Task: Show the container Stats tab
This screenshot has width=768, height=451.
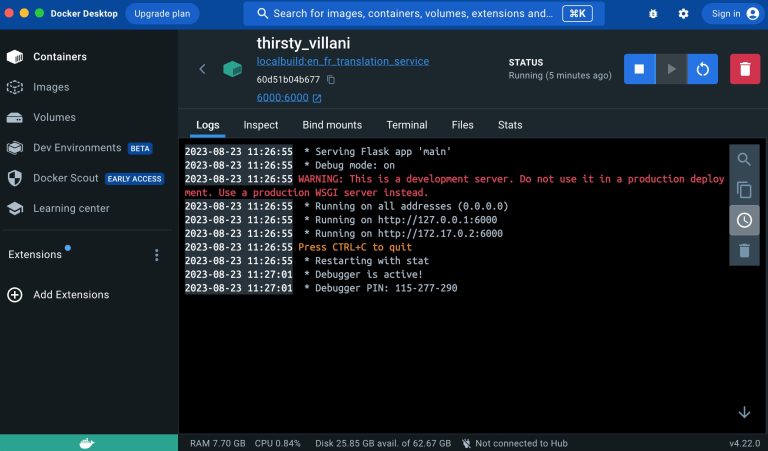Action: tap(510, 125)
